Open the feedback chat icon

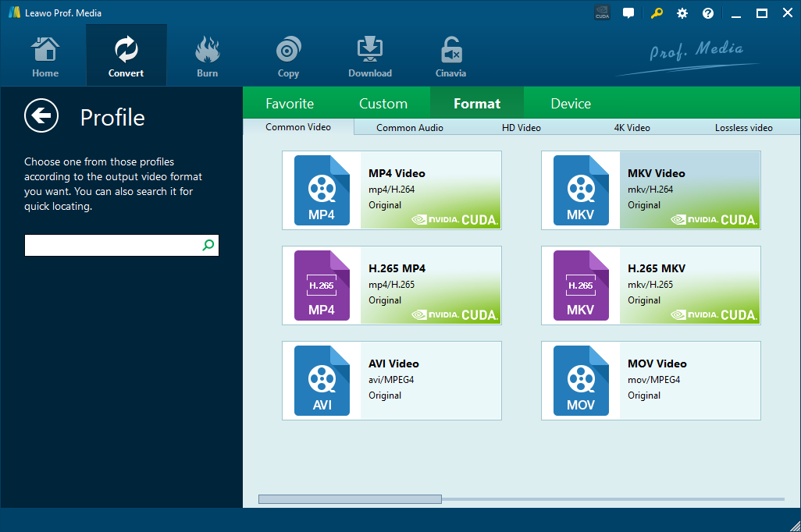coord(628,12)
